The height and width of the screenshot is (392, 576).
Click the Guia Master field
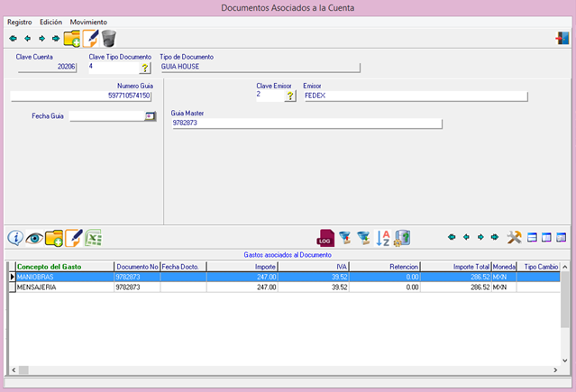[x=307, y=123]
